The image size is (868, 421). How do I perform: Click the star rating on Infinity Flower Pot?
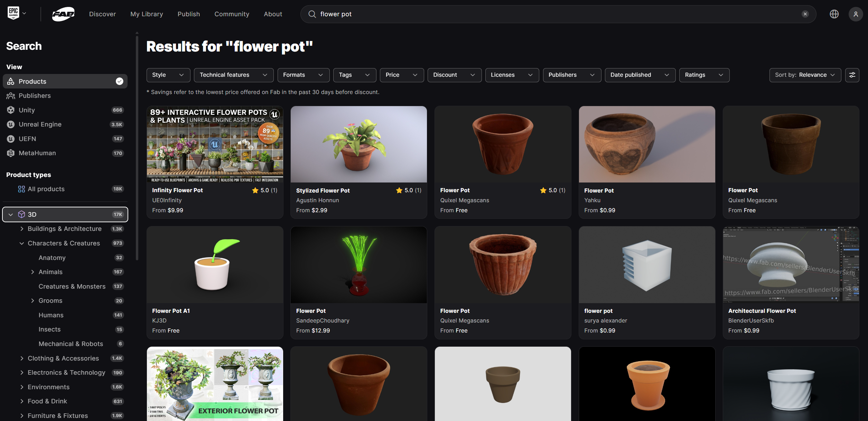coord(264,190)
